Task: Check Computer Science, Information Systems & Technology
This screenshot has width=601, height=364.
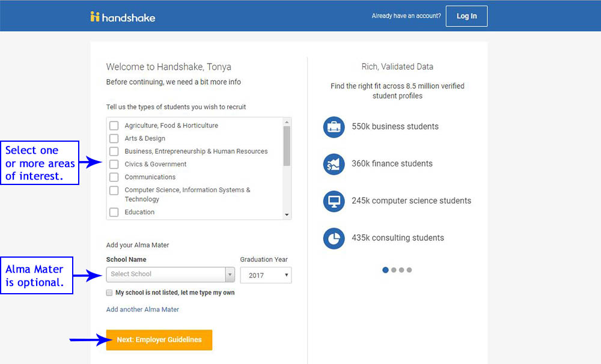Action: click(114, 190)
